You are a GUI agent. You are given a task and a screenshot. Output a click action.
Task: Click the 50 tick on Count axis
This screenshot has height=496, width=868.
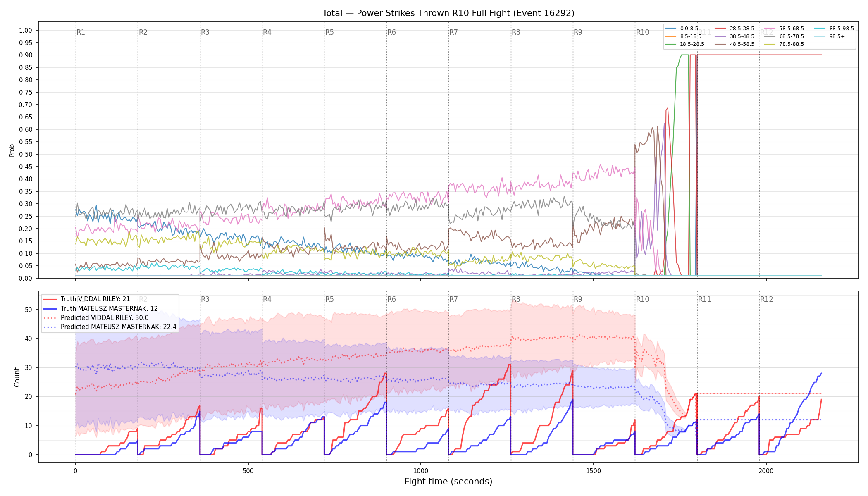[29, 310]
